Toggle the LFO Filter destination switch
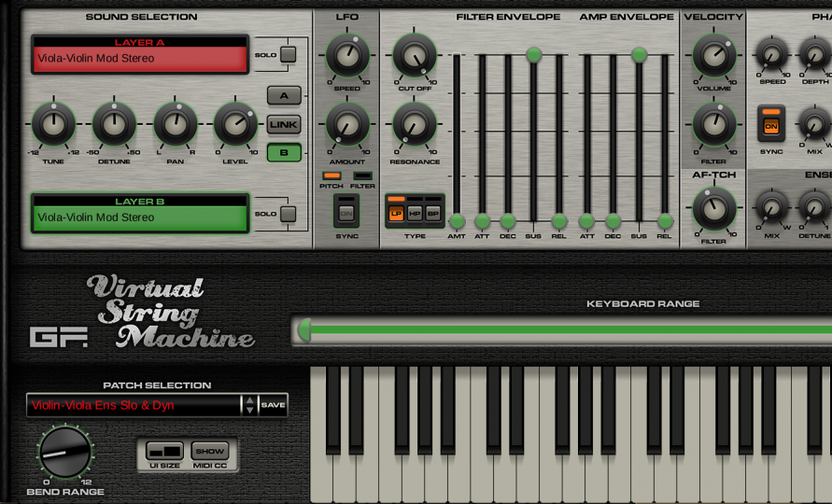 pyautogui.click(x=363, y=175)
